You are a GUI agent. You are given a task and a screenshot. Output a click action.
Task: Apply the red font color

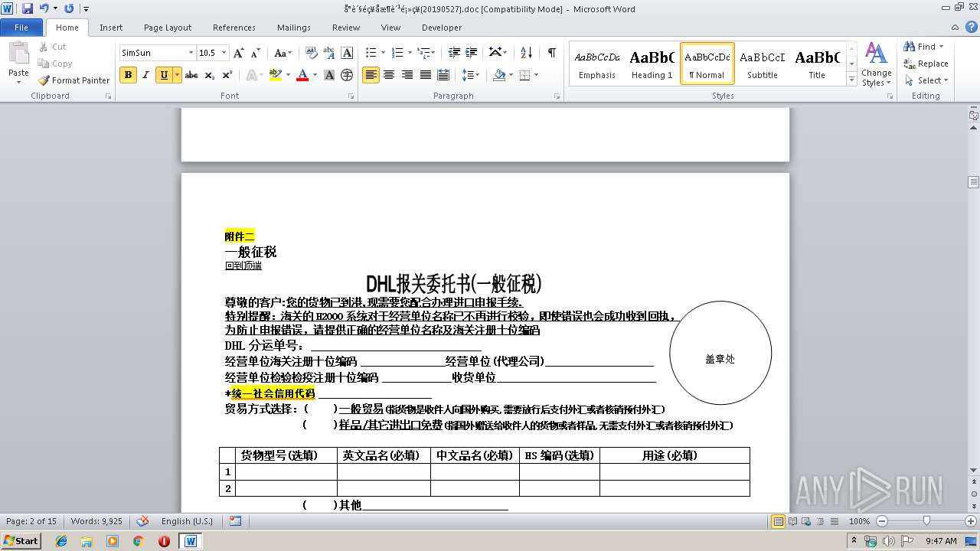tap(302, 75)
